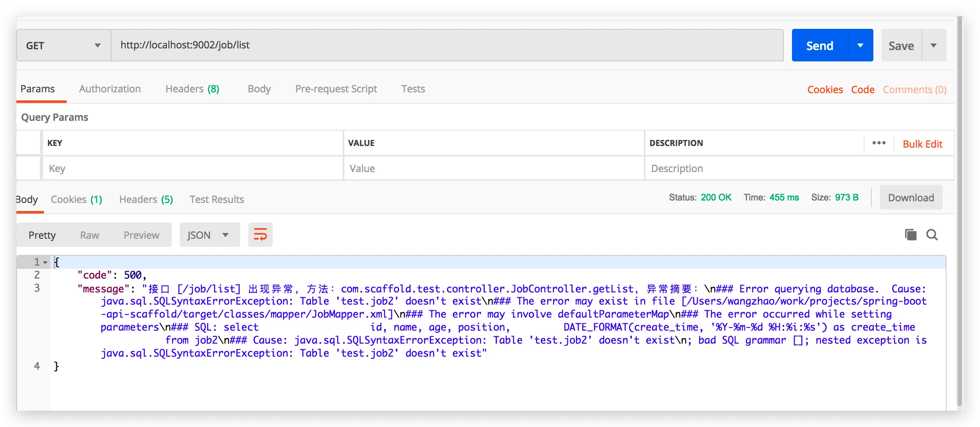This screenshot has width=980, height=427.
Task: Select the Pretty response view
Action: click(x=42, y=235)
